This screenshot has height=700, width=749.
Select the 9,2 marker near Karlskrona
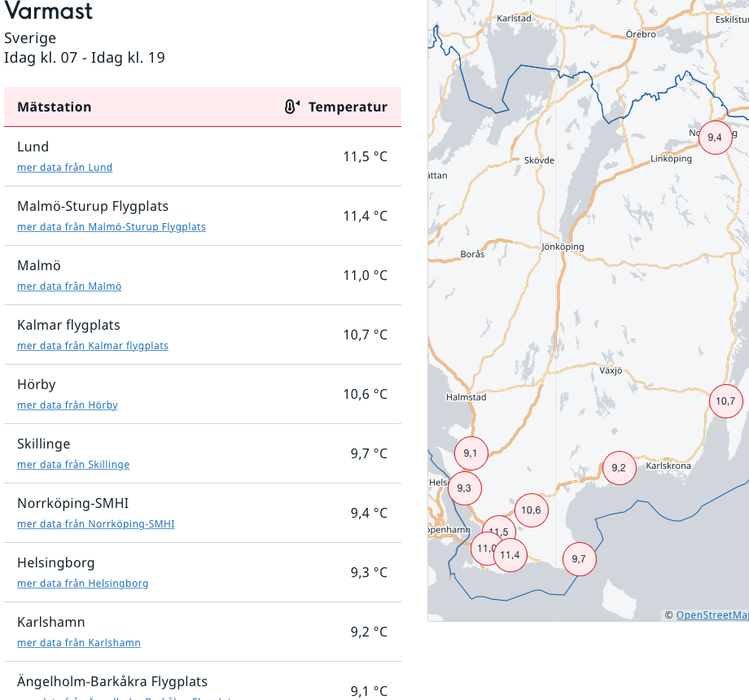click(619, 467)
